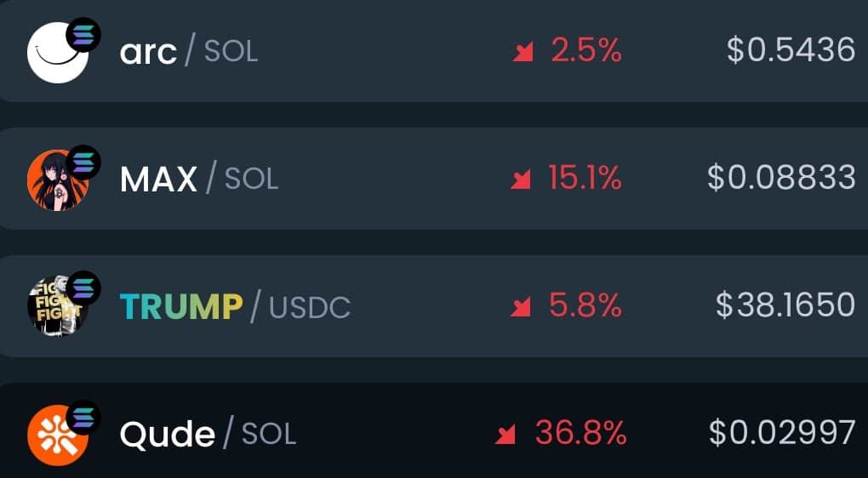868x478 pixels.
Task: Click the TRUMP 5.8% change value
Action: pyautogui.click(x=585, y=304)
